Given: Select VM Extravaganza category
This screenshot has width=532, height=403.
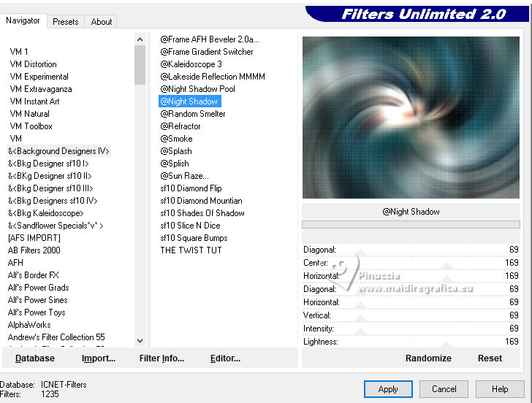Looking at the screenshot, I should pyautogui.click(x=41, y=89).
